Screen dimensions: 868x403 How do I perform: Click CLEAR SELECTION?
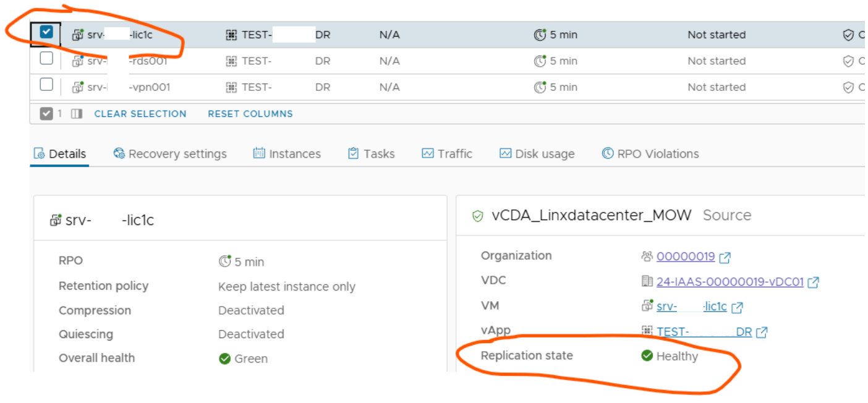[140, 114]
